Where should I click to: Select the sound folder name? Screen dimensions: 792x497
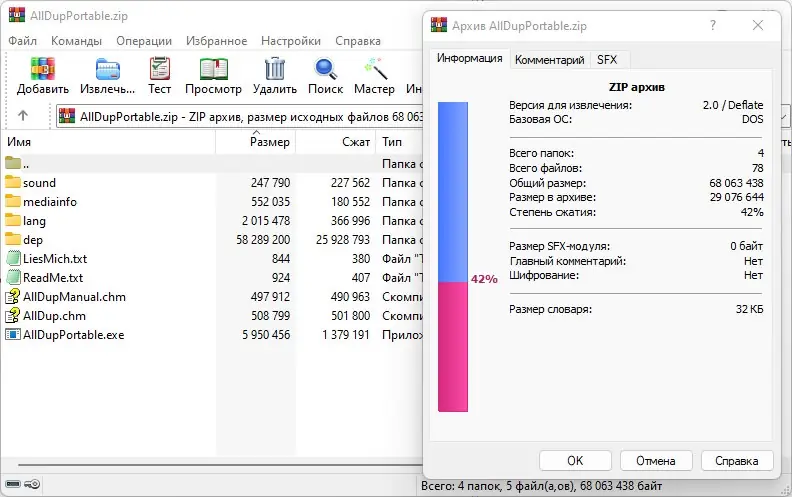point(39,182)
